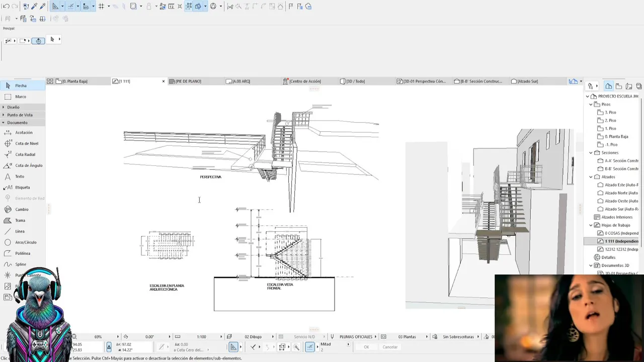Image resolution: width=644 pixels, height=362 pixels.
Task: Collapse the Pisos folder in navigator
Action: pos(591,105)
